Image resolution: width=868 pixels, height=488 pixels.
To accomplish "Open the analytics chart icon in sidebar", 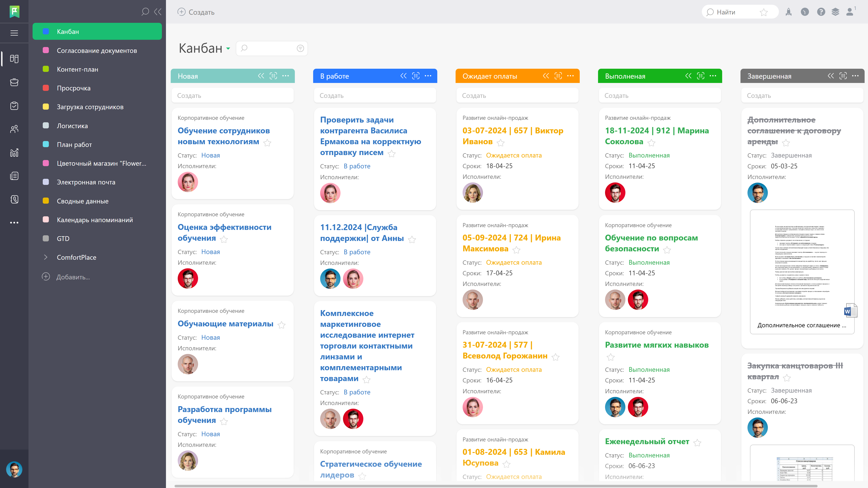I will (x=14, y=153).
